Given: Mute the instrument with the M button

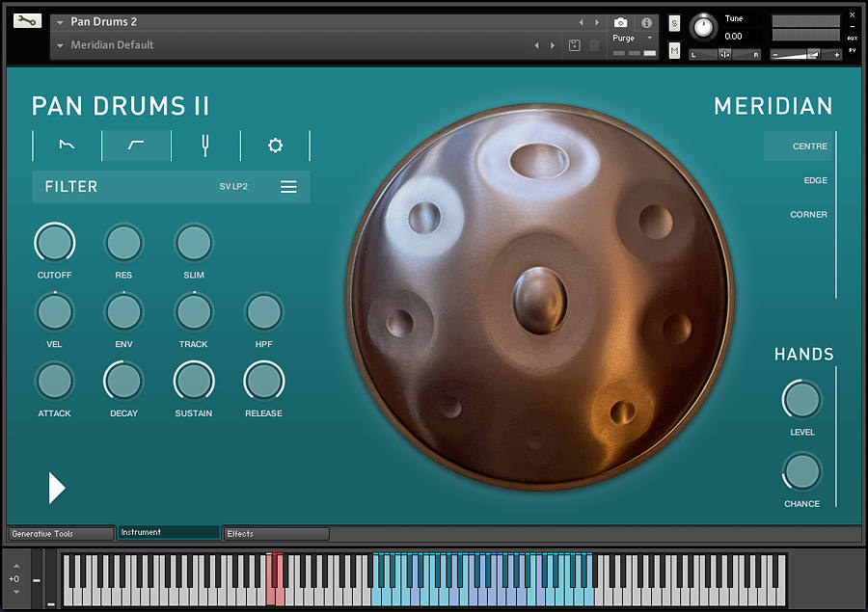Looking at the screenshot, I should (x=674, y=51).
